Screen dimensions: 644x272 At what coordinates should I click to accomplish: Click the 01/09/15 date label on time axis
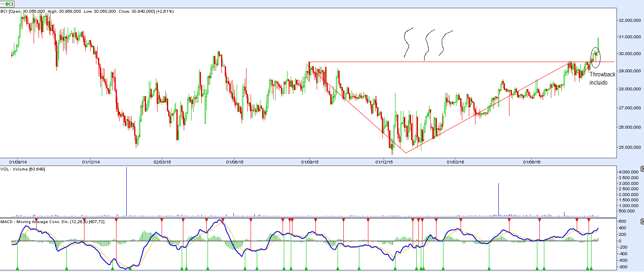point(310,162)
